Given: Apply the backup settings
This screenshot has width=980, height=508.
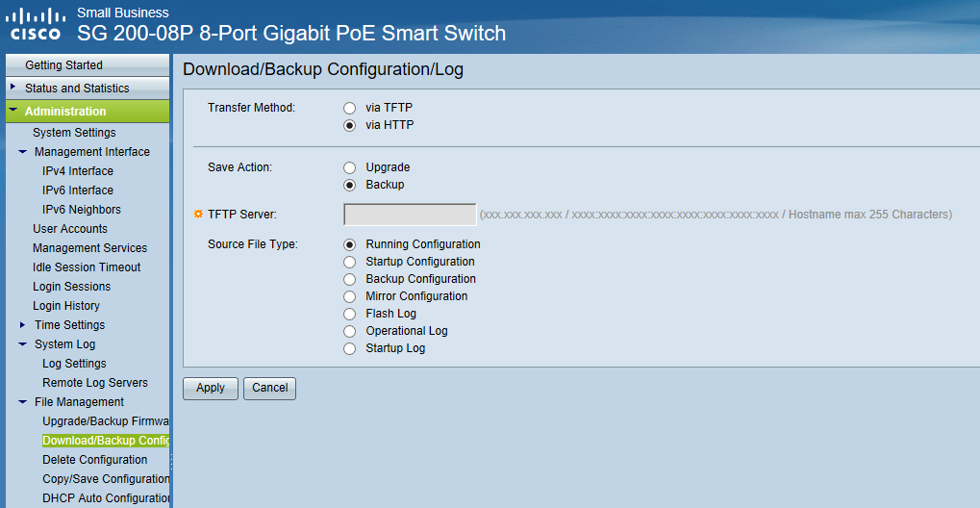Looking at the screenshot, I should pyautogui.click(x=210, y=388).
